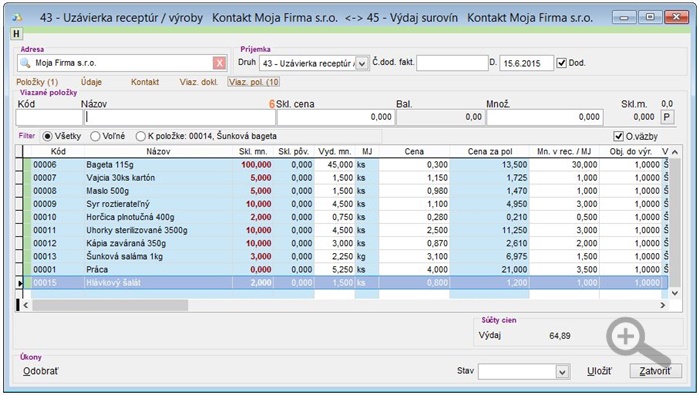Click the Skl. mn. column header
Screen dimensions: 699x395
(x=253, y=152)
